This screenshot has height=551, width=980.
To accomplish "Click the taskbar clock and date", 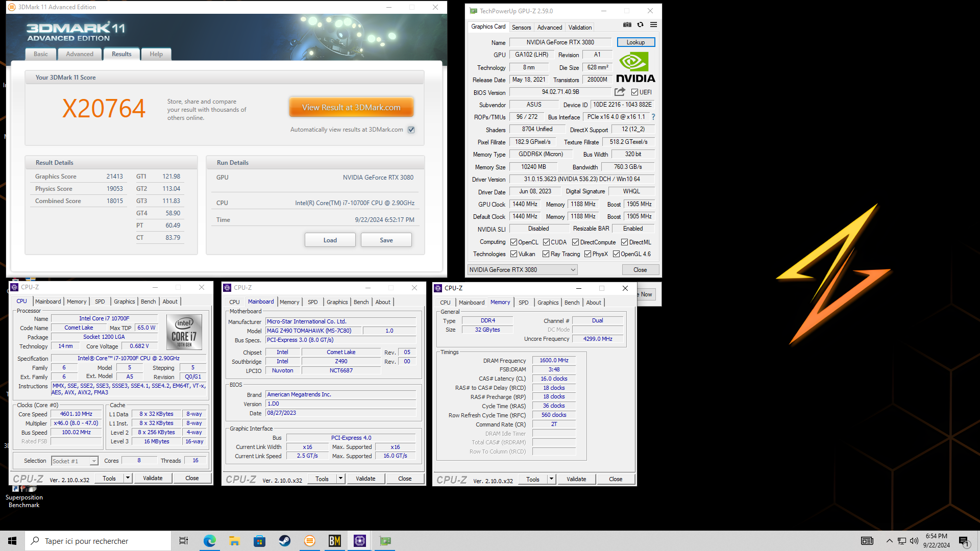I will [937, 541].
